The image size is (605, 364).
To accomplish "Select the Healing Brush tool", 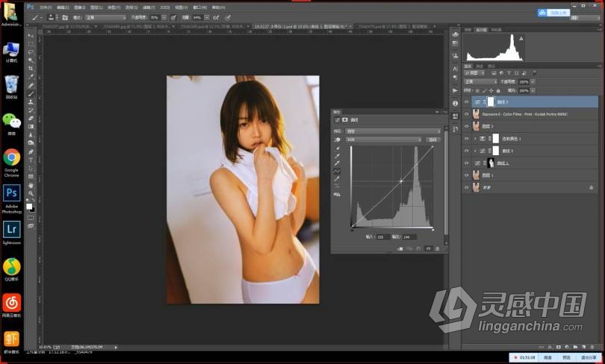I will pos(31,86).
